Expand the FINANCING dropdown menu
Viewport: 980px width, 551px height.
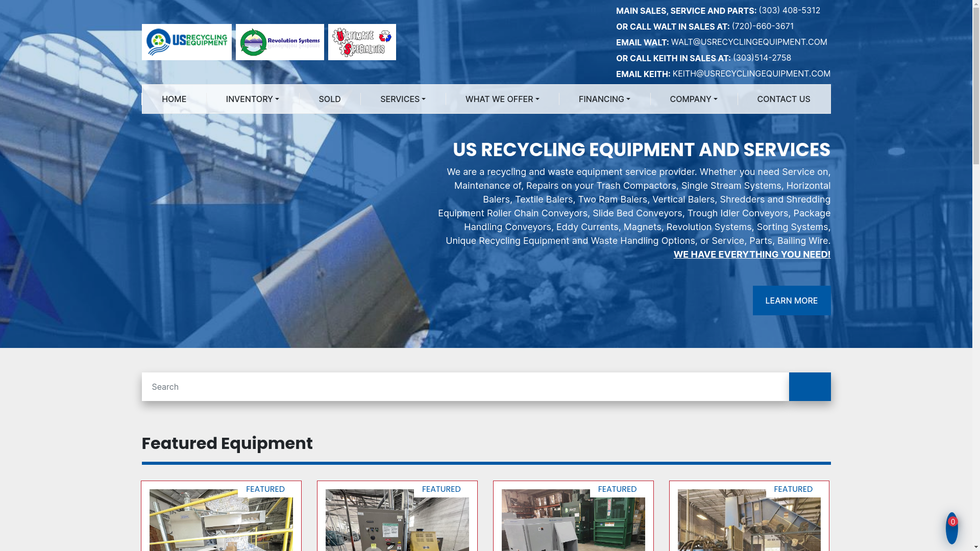pos(604,99)
